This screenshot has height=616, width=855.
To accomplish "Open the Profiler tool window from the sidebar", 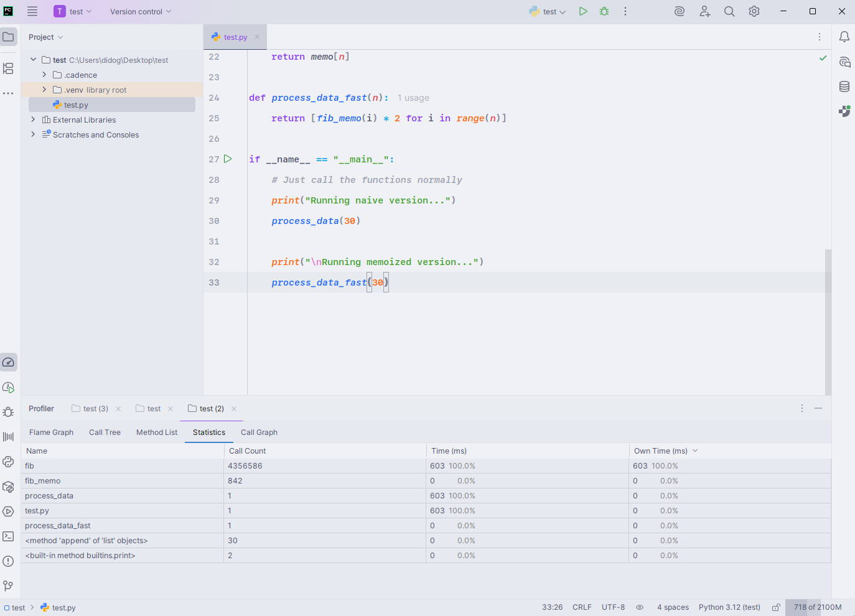I will click(9, 362).
